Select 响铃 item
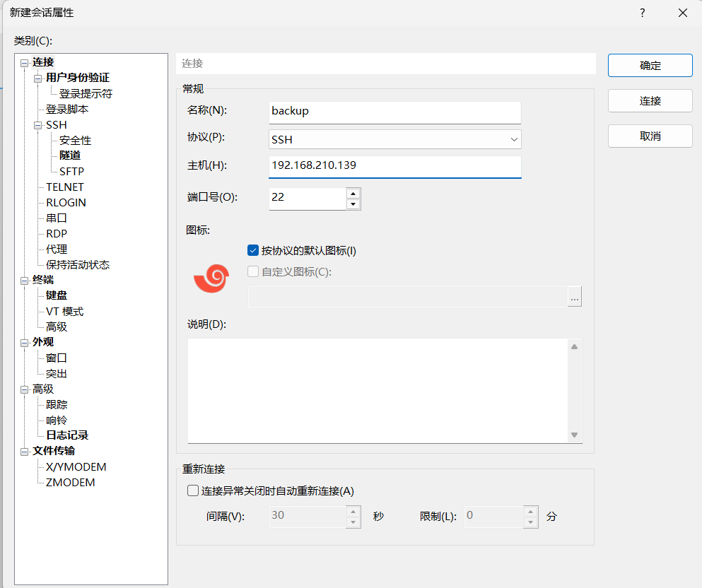702x588 pixels. [57, 420]
